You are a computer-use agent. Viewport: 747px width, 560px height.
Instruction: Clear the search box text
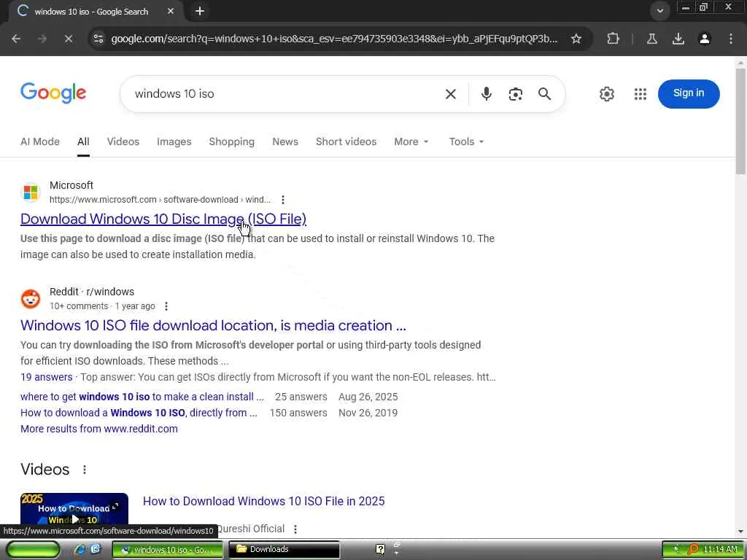click(450, 94)
